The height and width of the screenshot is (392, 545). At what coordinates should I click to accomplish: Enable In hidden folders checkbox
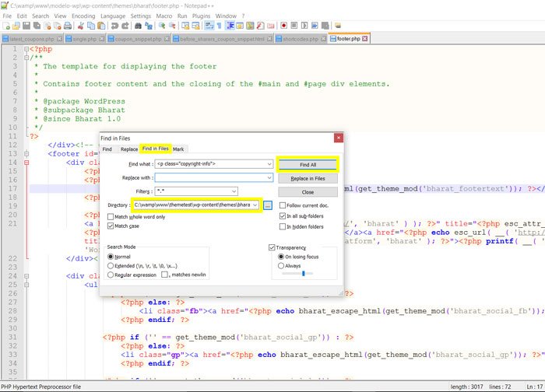click(x=283, y=227)
